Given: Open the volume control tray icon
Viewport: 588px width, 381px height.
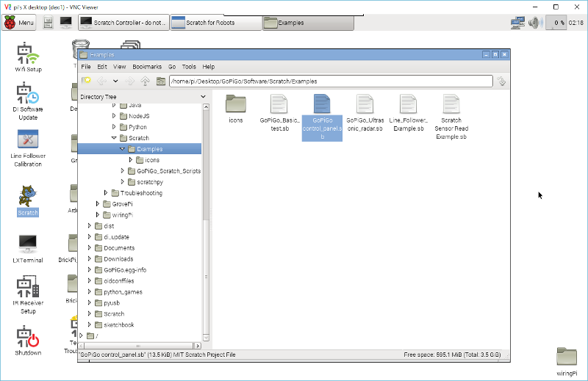Looking at the screenshot, I should click(x=535, y=23).
